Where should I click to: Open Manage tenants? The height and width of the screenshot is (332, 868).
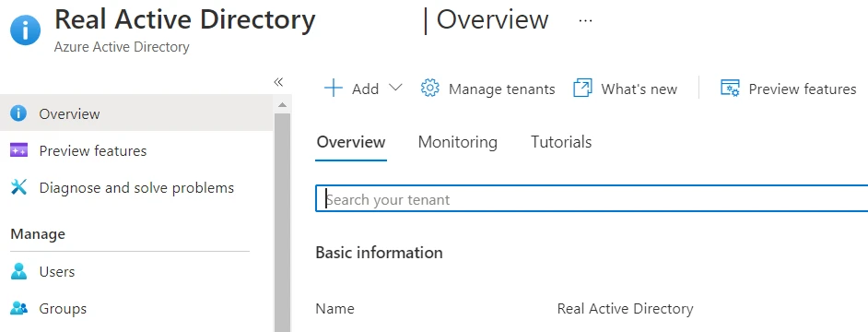501,89
